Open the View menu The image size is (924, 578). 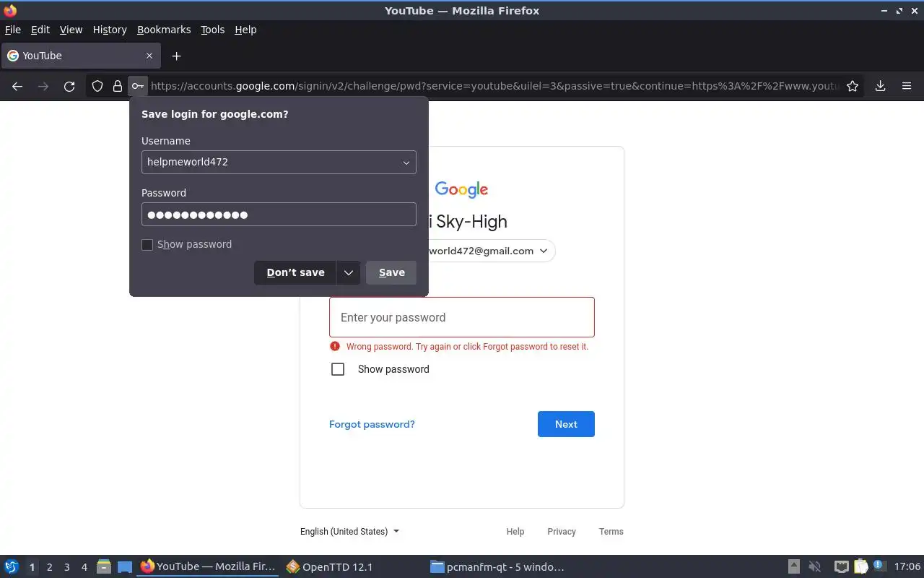[x=71, y=30]
